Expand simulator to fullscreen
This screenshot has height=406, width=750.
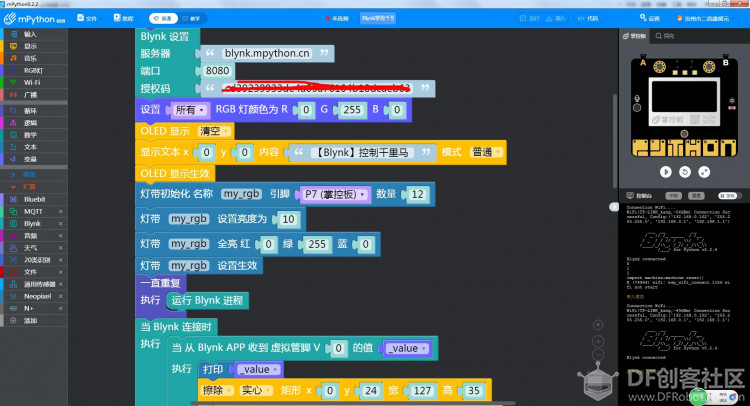click(704, 172)
